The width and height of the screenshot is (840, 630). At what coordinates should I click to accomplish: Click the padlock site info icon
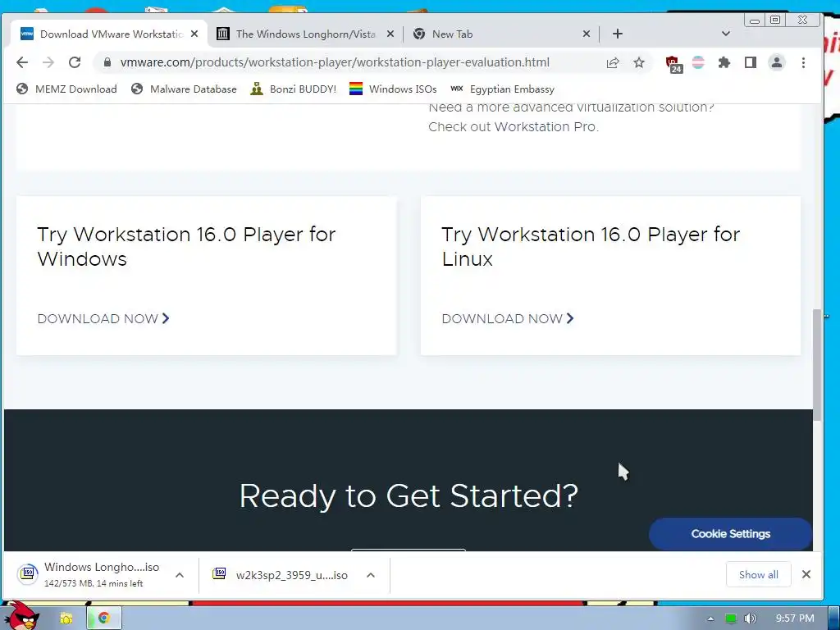tap(107, 62)
